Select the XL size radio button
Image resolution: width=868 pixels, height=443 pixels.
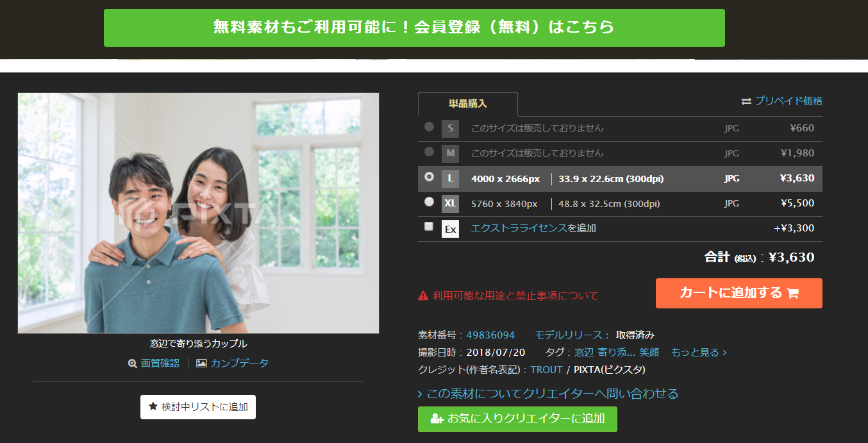429,202
